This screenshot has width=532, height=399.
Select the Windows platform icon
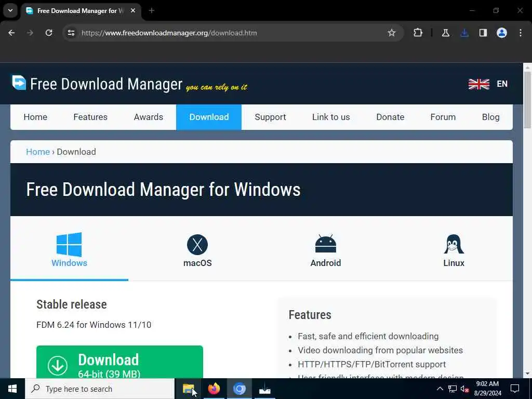pos(69,244)
